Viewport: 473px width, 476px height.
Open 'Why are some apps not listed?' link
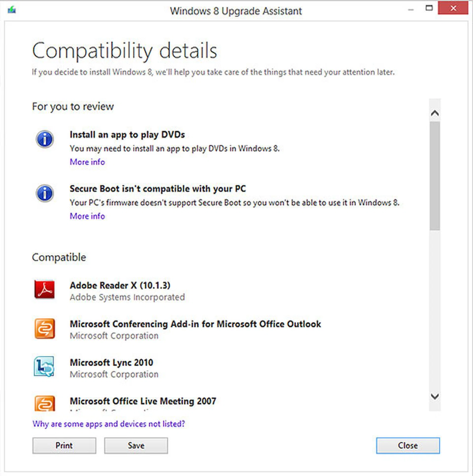click(108, 424)
